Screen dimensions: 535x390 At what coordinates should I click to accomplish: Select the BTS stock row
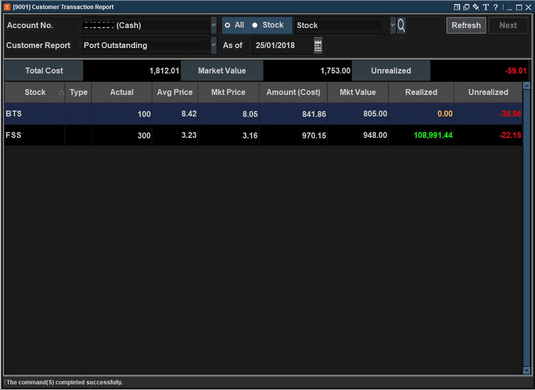[x=263, y=114]
